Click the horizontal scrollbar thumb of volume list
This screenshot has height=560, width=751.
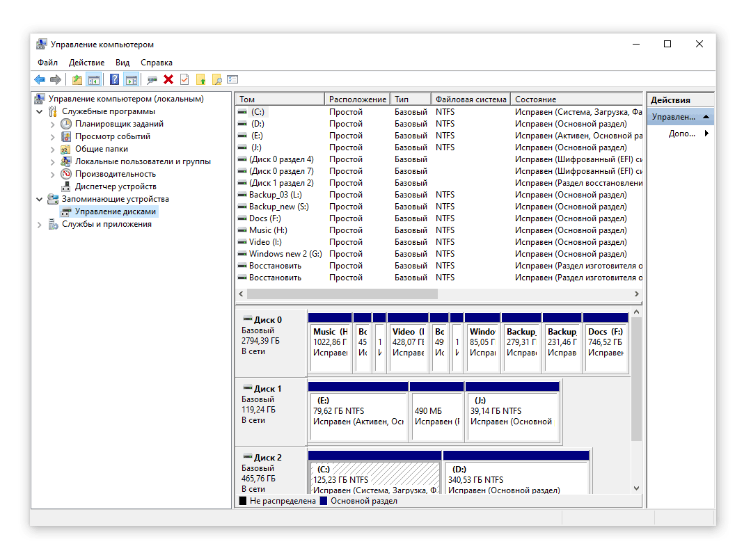[x=342, y=294]
